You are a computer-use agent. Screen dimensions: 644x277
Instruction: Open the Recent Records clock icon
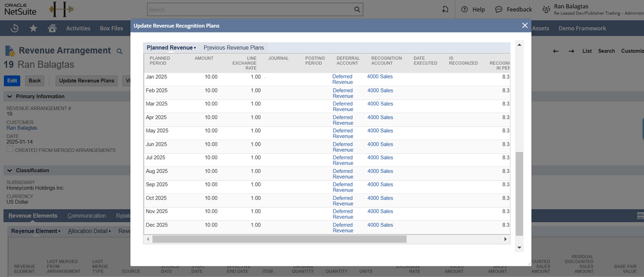pos(15,28)
